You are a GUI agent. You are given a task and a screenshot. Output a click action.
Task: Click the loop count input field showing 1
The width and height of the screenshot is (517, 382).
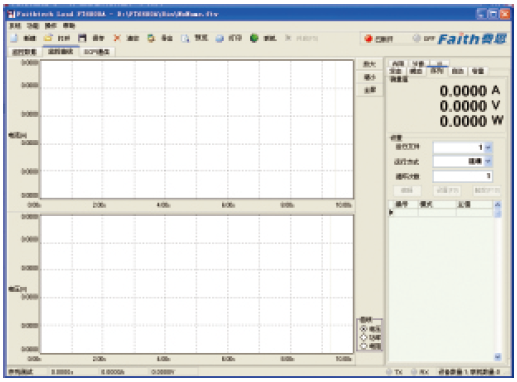[x=463, y=176]
